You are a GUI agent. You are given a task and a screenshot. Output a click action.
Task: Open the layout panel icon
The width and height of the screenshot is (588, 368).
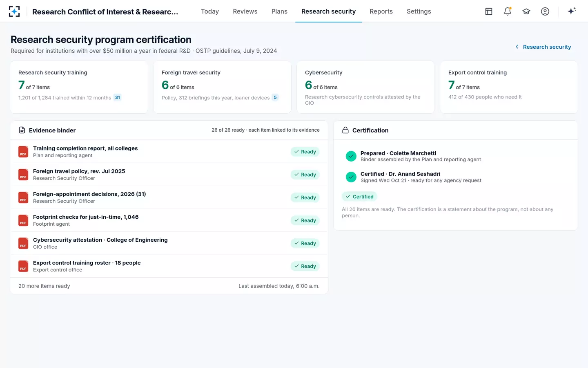pos(489,11)
